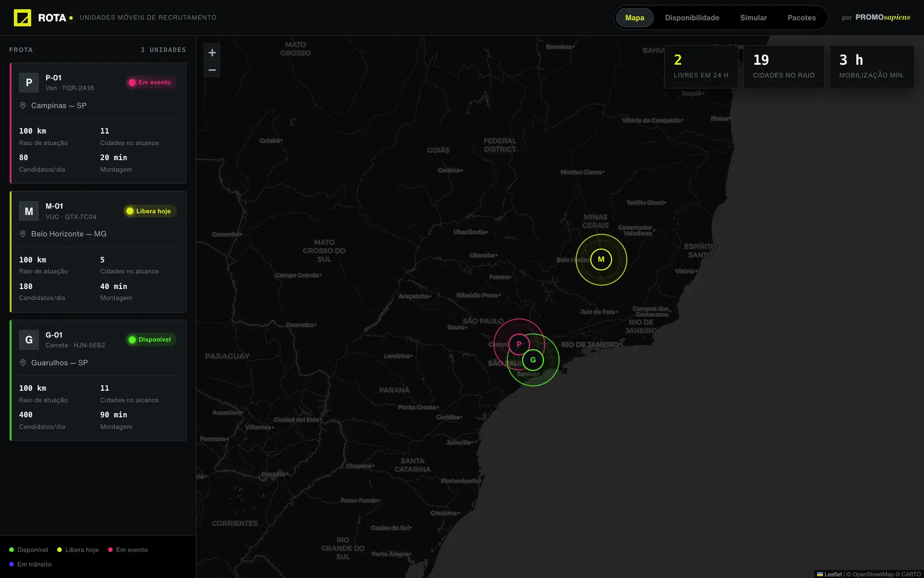Screen dimensions: 924x578
Task: Click the 400 Candidatos/dia value
Action: coord(26,415)
